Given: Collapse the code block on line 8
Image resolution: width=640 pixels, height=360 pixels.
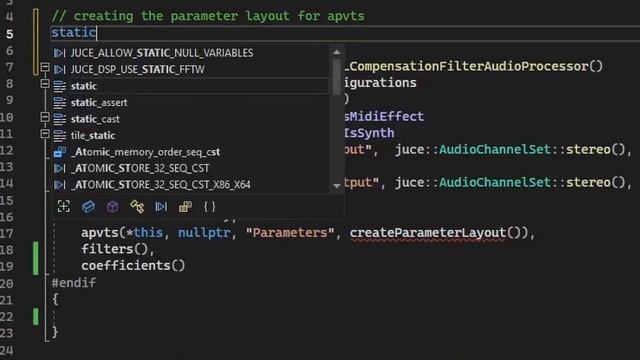Looking at the screenshot, I should click(x=45, y=84).
